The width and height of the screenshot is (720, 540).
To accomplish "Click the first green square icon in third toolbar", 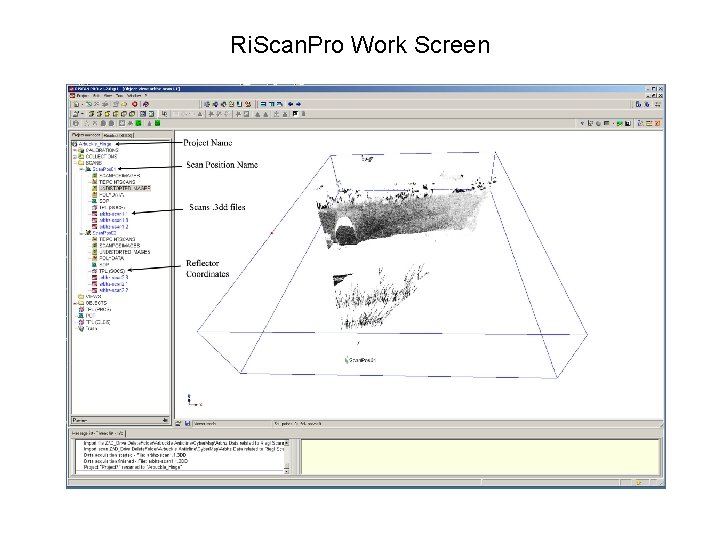I will point(138,123).
